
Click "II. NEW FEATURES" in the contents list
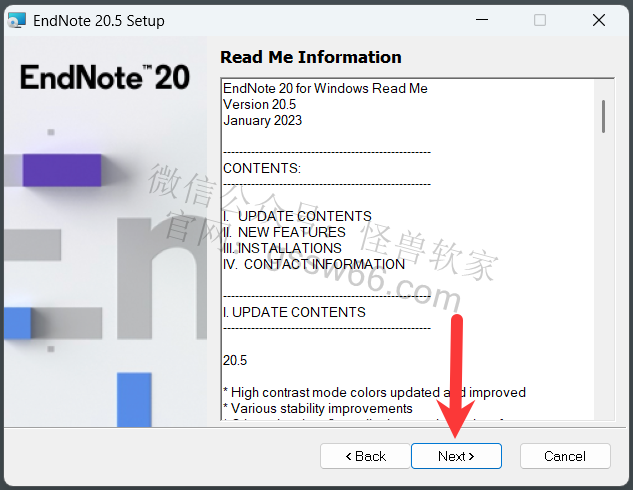[284, 232]
